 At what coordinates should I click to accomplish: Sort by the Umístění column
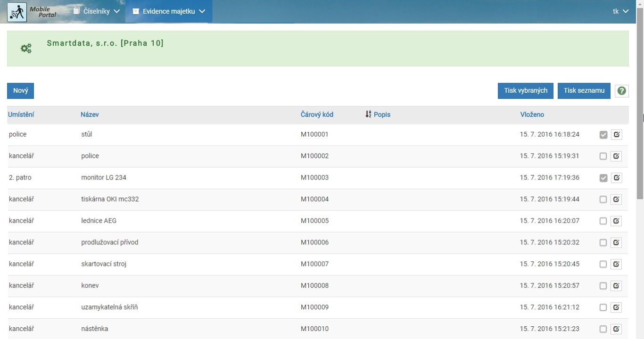click(21, 114)
